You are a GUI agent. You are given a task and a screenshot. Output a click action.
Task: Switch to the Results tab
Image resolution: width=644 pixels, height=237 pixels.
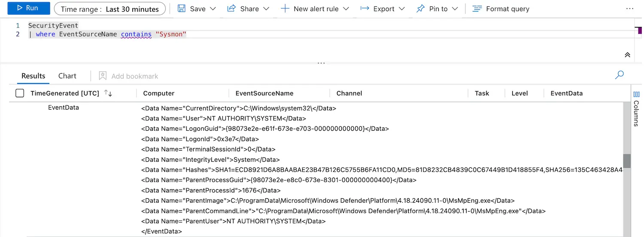[33, 76]
